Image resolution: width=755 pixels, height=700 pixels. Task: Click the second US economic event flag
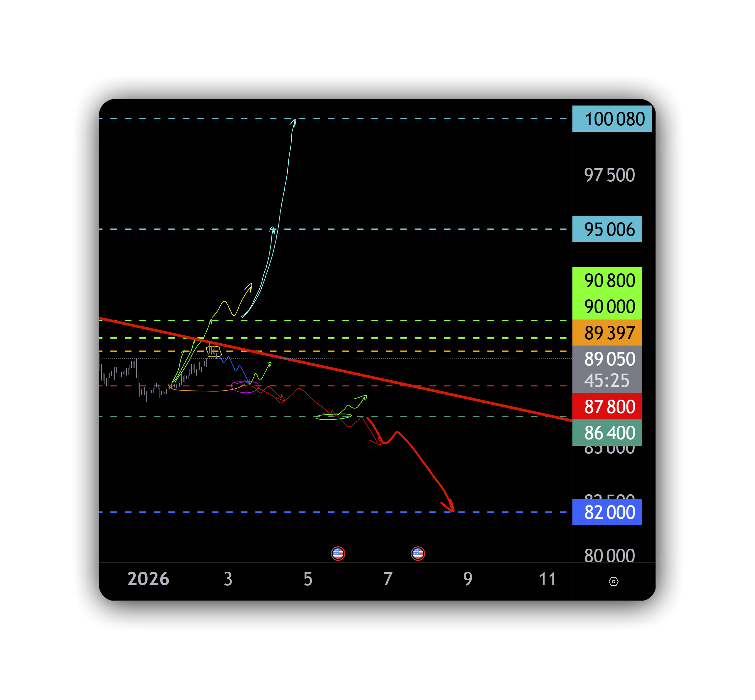(418, 553)
